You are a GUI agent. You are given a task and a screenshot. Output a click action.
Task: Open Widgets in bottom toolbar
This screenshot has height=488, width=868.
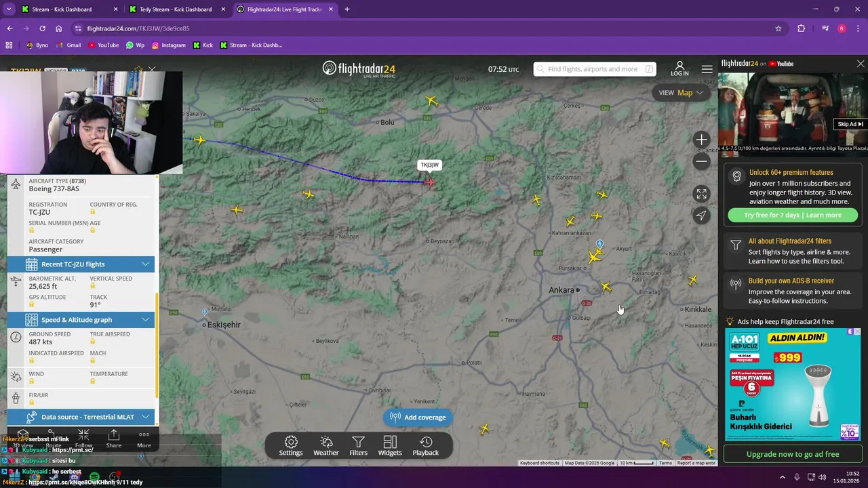(390, 446)
